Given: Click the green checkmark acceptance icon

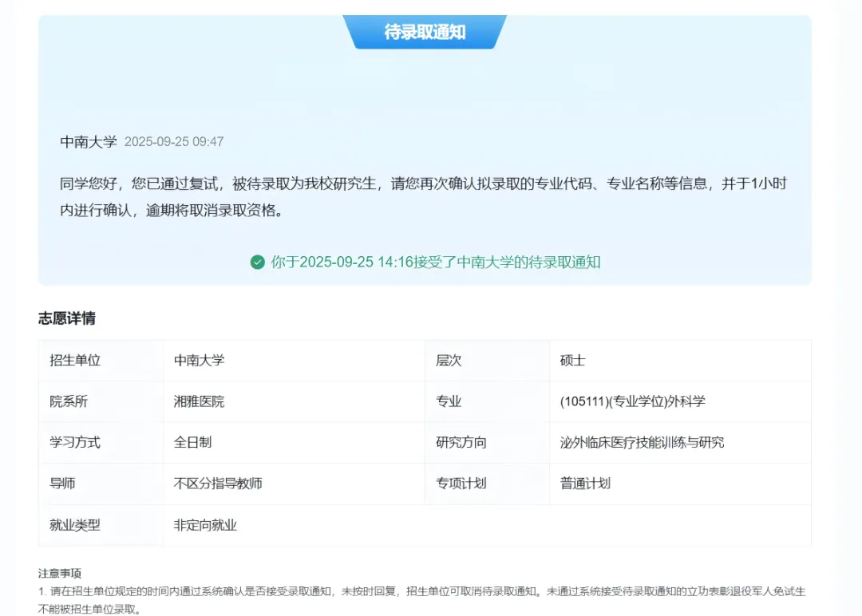Looking at the screenshot, I should pyautogui.click(x=257, y=263).
